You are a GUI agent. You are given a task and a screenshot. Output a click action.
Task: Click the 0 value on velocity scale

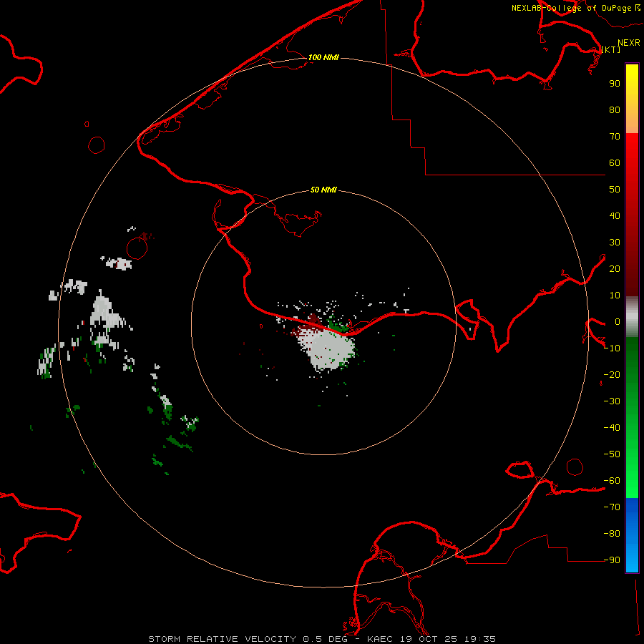(618, 321)
